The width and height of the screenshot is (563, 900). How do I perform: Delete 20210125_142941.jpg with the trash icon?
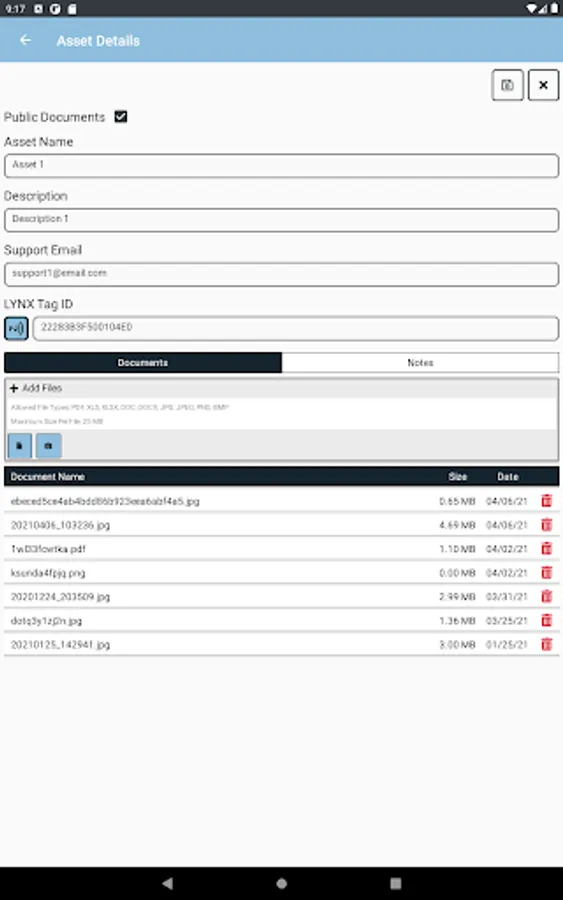546,644
